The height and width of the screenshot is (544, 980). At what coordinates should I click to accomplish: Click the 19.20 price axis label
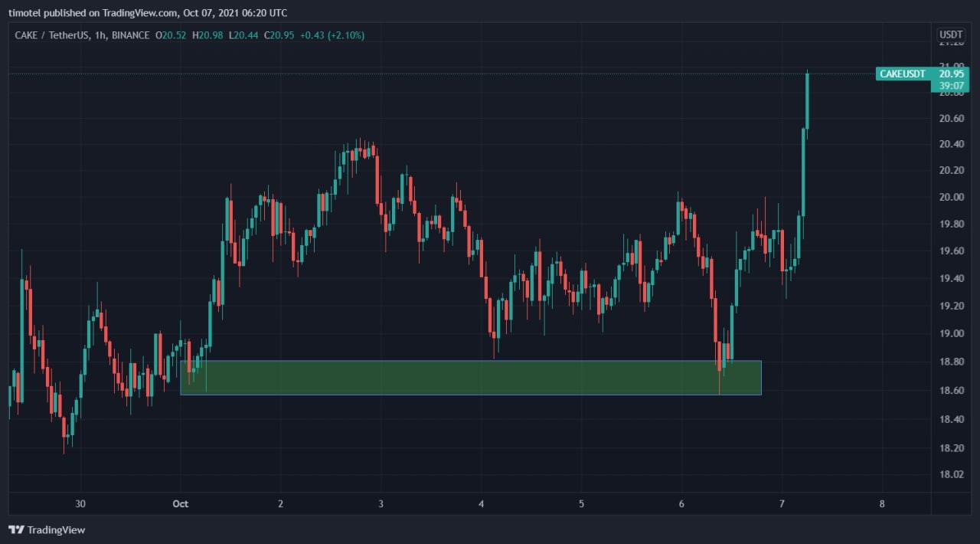click(x=951, y=306)
